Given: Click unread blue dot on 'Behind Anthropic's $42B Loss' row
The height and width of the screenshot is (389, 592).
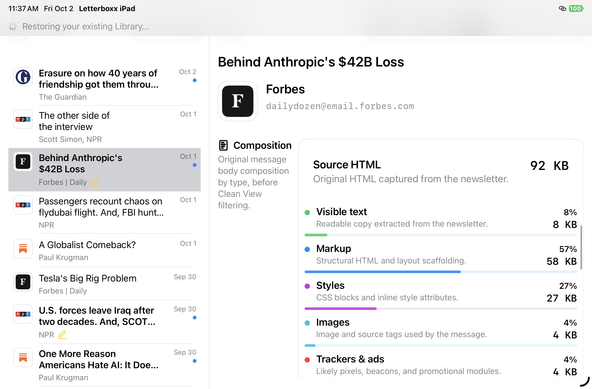Looking at the screenshot, I should (x=194, y=165).
